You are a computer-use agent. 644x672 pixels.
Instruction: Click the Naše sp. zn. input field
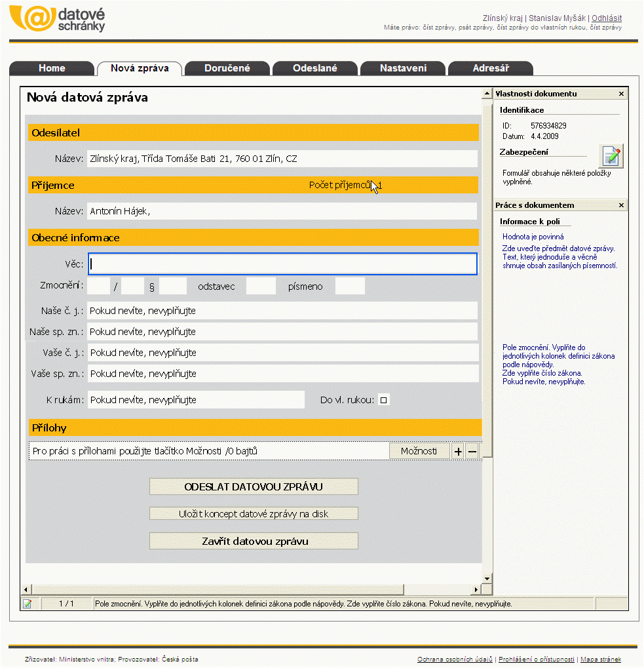pyautogui.click(x=282, y=332)
